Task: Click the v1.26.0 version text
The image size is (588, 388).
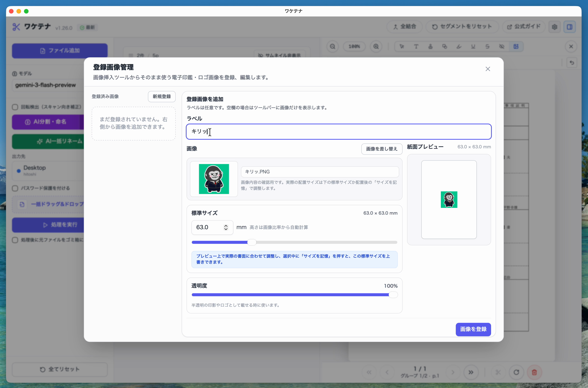Action: pos(64,28)
